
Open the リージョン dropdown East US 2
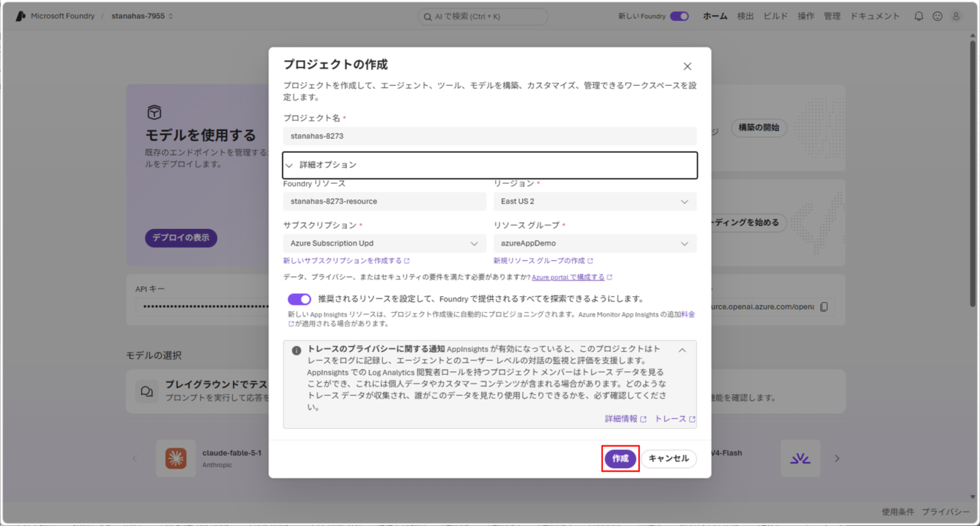pyautogui.click(x=595, y=201)
